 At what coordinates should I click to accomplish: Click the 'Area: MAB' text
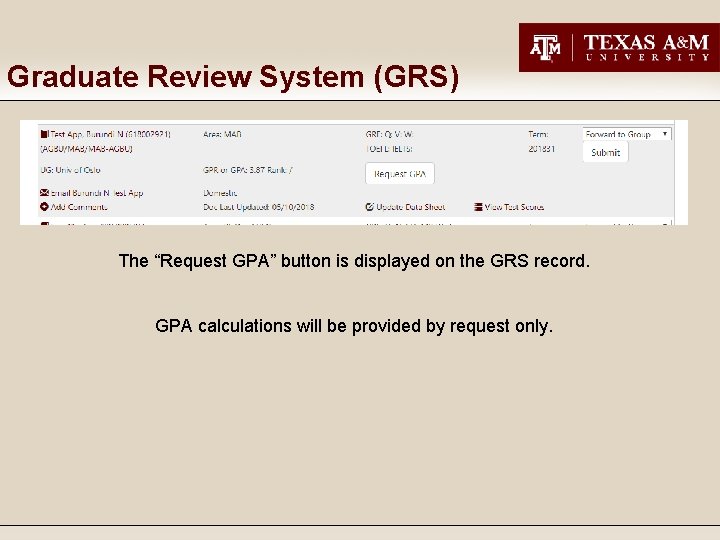pos(222,134)
